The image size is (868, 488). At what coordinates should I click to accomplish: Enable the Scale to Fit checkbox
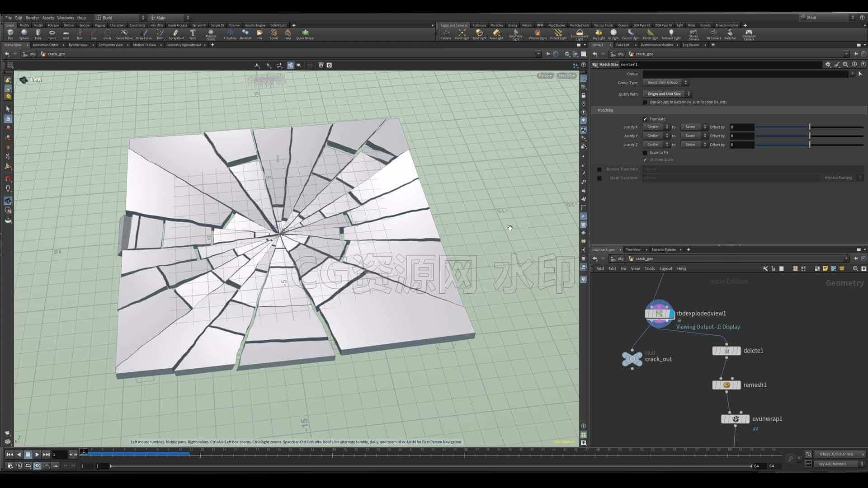click(645, 153)
